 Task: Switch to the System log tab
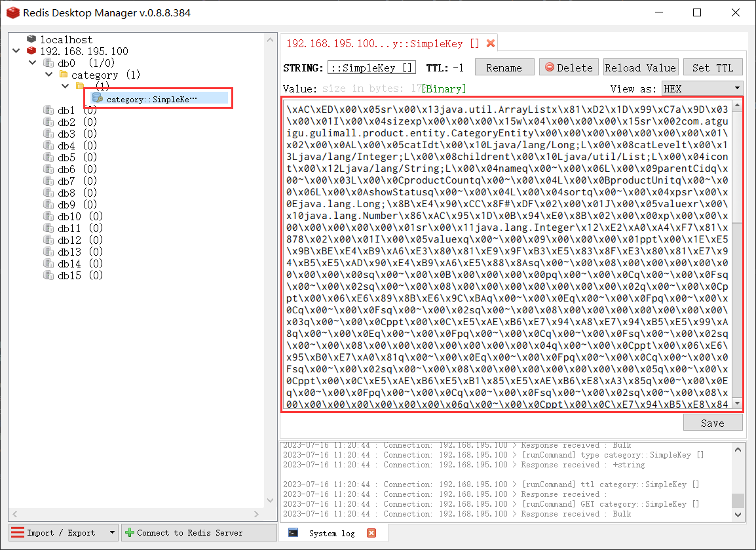331,533
